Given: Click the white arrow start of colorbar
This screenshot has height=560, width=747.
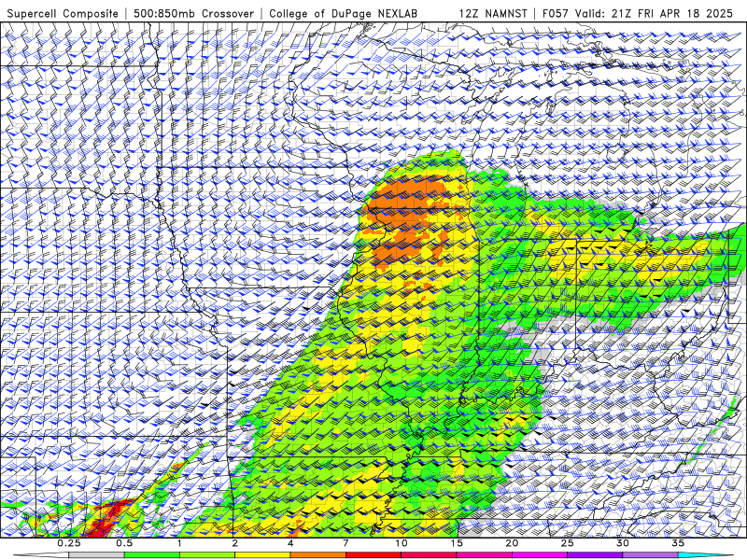Looking at the screenshot, I should coord(40,555).
